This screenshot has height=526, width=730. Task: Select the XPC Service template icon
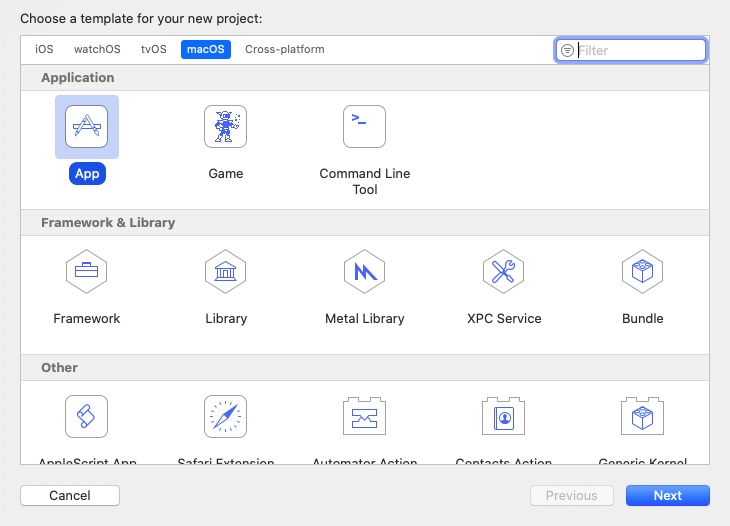[x=503, y=271]
